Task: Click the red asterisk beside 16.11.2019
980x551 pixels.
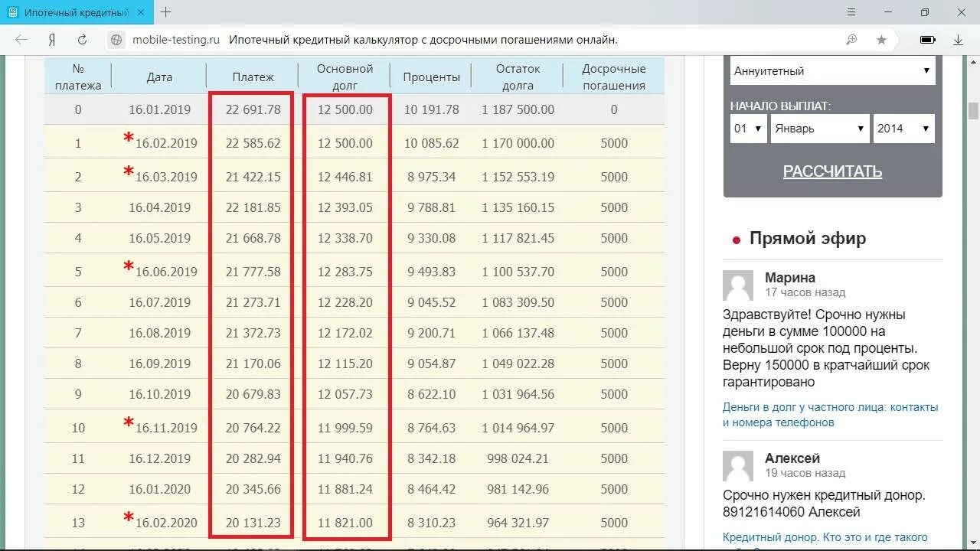Action: coord(129,423)
